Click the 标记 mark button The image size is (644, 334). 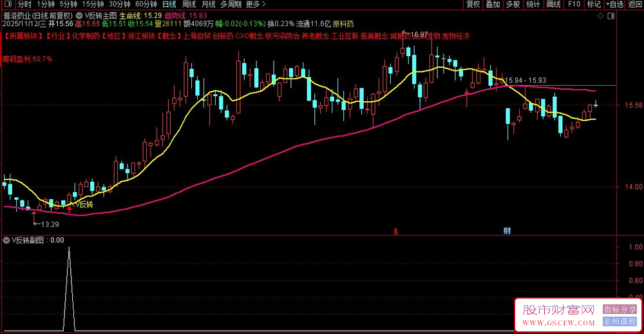pos(594,5)
